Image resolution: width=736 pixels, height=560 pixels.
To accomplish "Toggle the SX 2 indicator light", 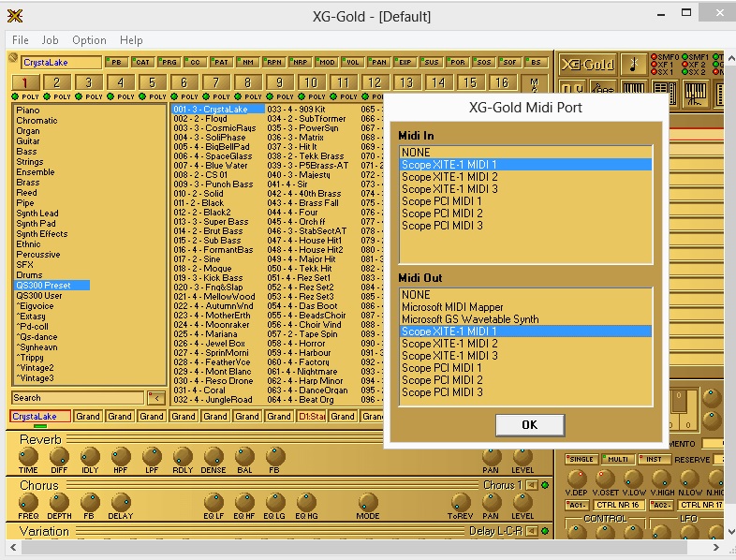I will 684,72.
